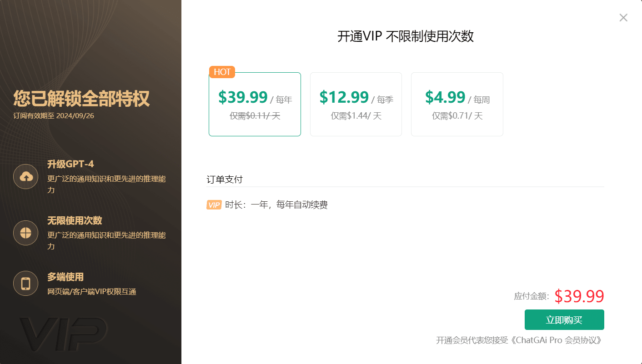Click the 开通VIP 不限制使用次数 title

pyautogui.click(x=406, y=36)
